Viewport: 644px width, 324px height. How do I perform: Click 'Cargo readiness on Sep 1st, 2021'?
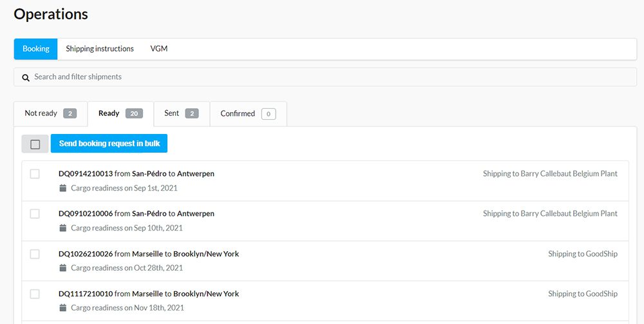(x=124, y=188)
